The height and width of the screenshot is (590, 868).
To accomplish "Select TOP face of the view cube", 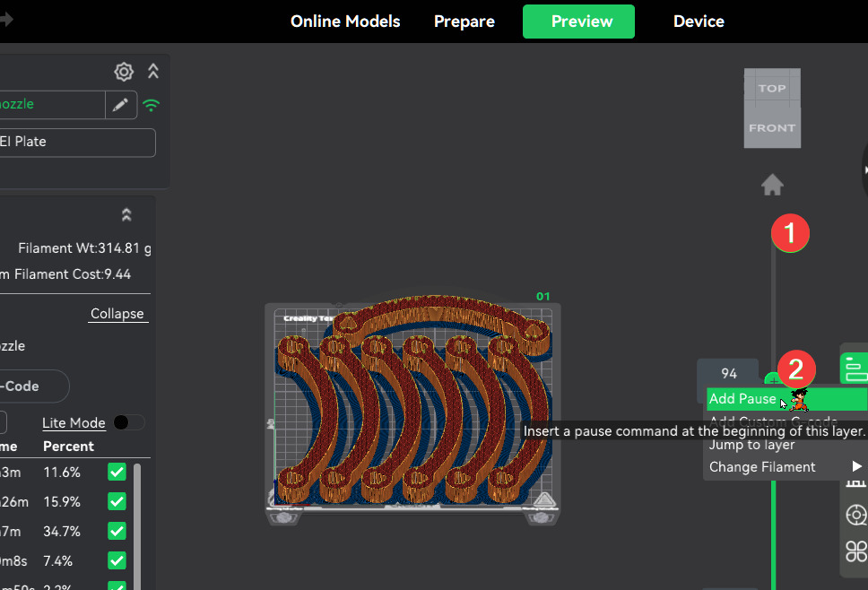I will click(771, 88).
